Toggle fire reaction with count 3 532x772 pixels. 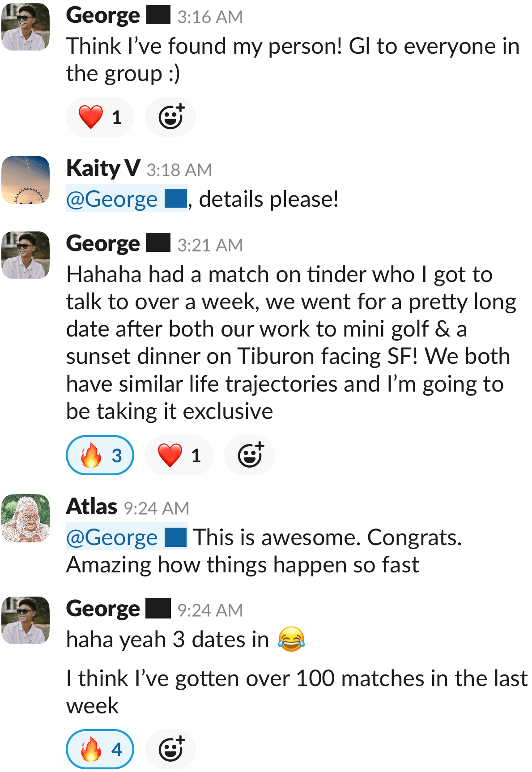tap(100, 455)
